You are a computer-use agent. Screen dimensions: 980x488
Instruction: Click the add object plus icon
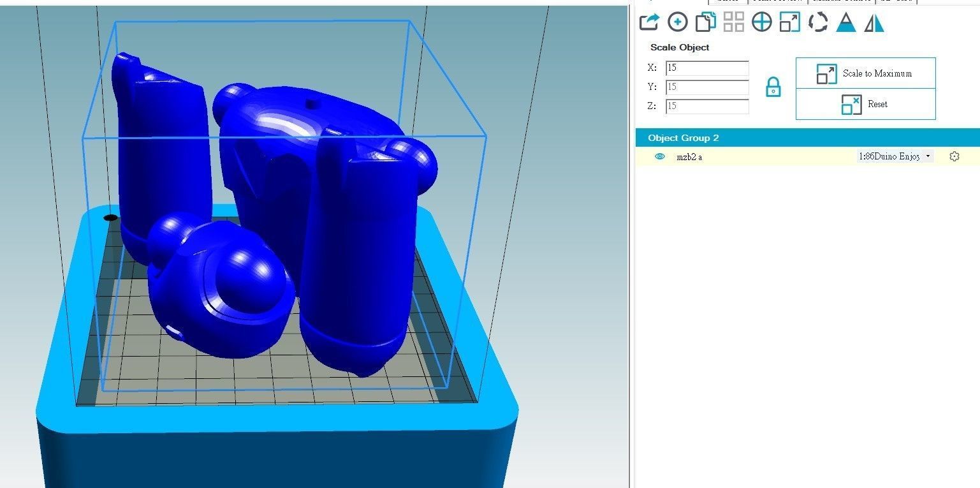pos(677,22)
